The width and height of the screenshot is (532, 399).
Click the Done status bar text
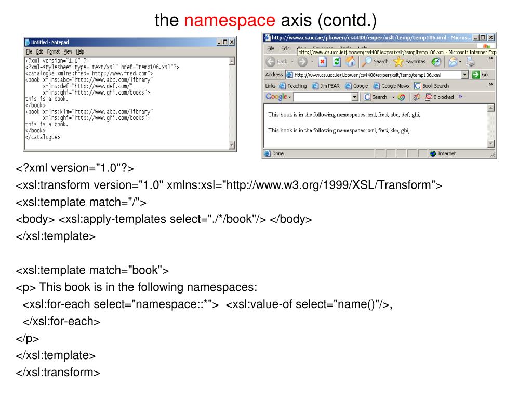coord(277,154)
